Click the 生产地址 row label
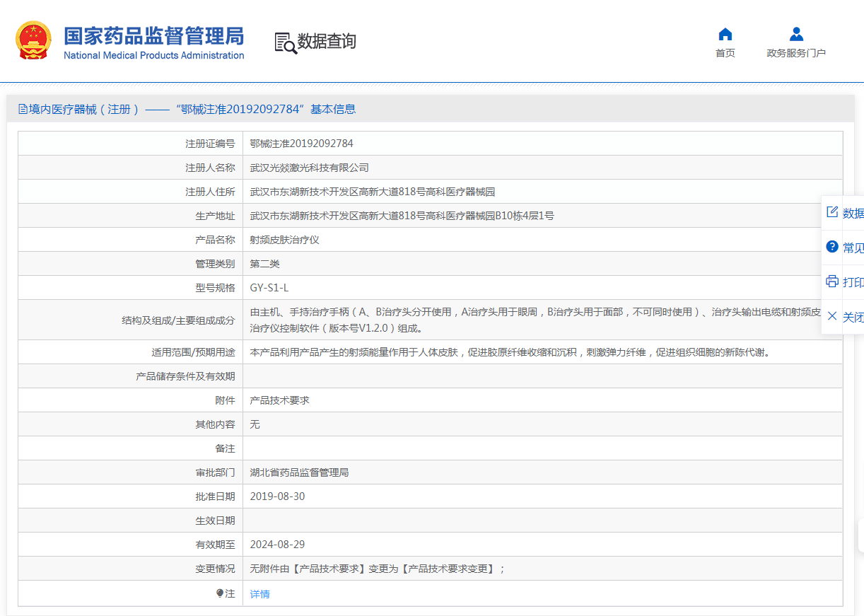This screenshot has width=864, height=616. [x=215, y=216]
